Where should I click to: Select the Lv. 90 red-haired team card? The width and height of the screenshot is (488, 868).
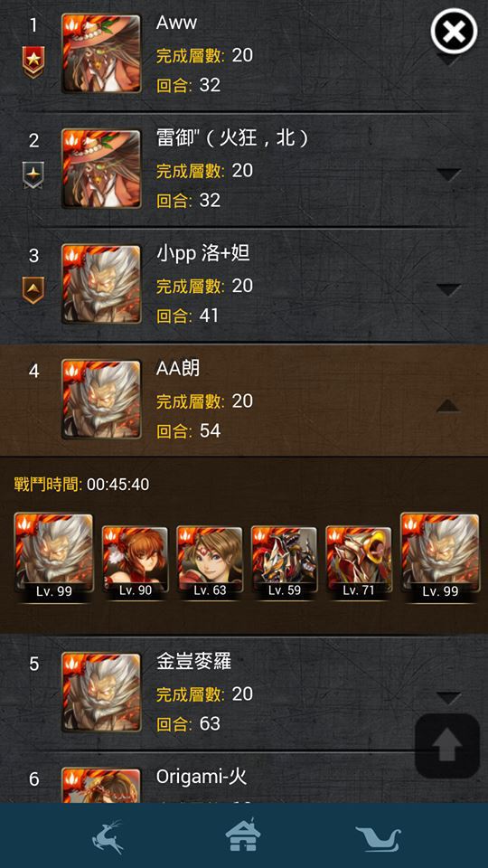tap(135, 561)
